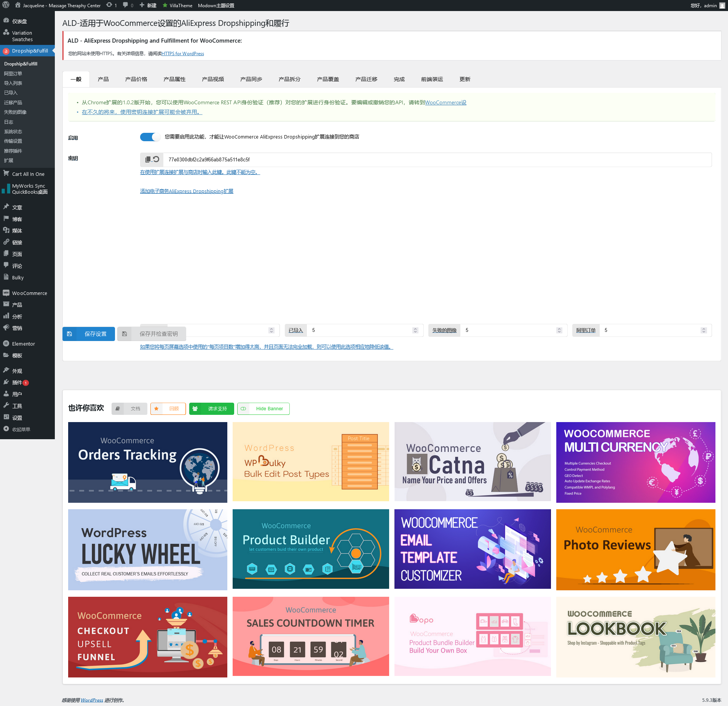Open the Sales Countdown Timer banner
Viewport: 728px width, 706px height.
click(311, 636)
